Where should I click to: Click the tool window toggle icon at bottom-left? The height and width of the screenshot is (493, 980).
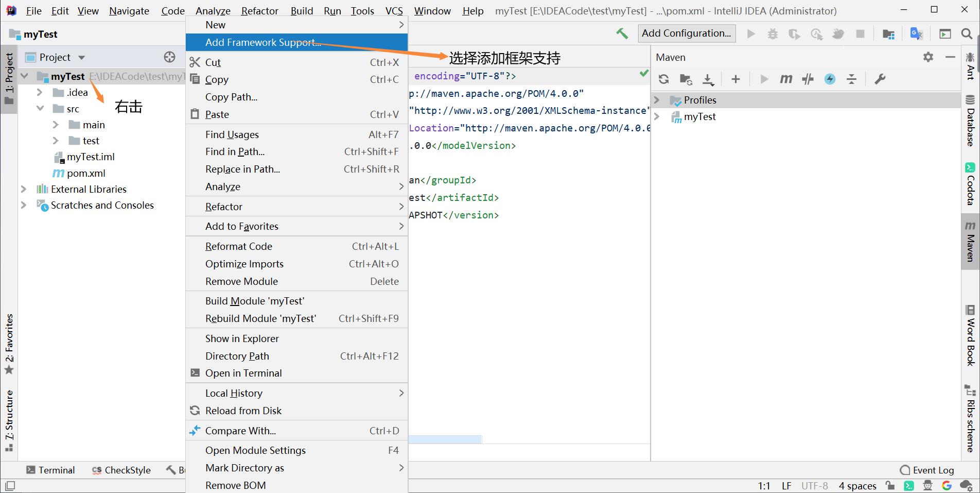click(10, 485)
